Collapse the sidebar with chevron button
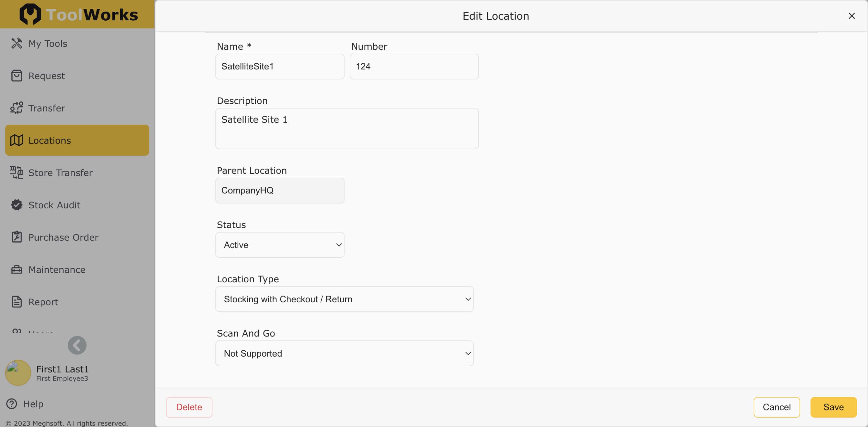Image resolution: width=868 pixels, height=427 pixels. tap(77, 345)
